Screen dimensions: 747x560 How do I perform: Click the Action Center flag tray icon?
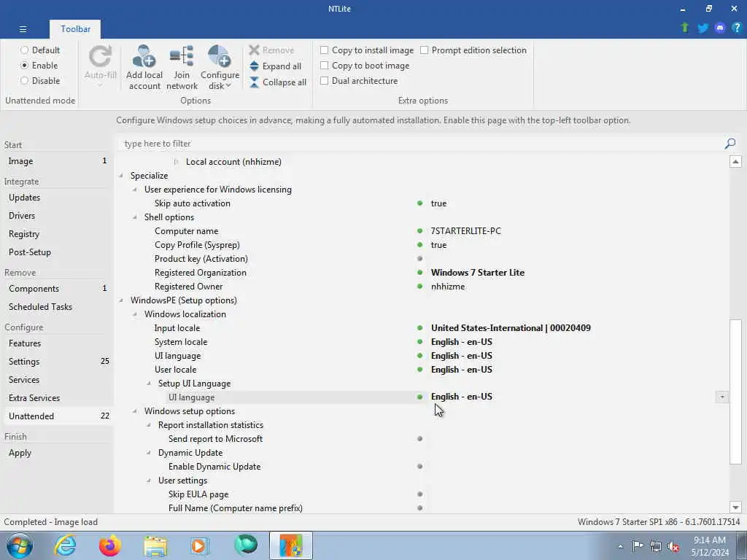tap(638, 546)
